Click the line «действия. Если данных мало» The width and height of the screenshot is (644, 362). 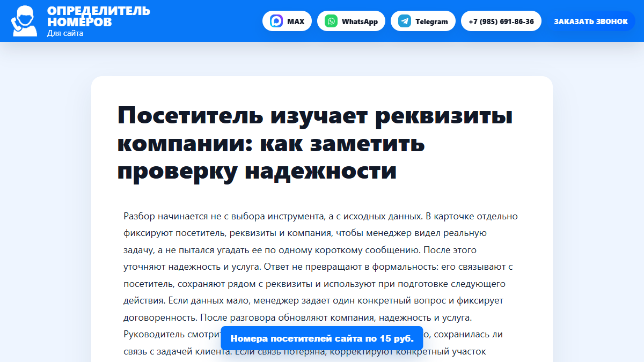coord(313,300)
